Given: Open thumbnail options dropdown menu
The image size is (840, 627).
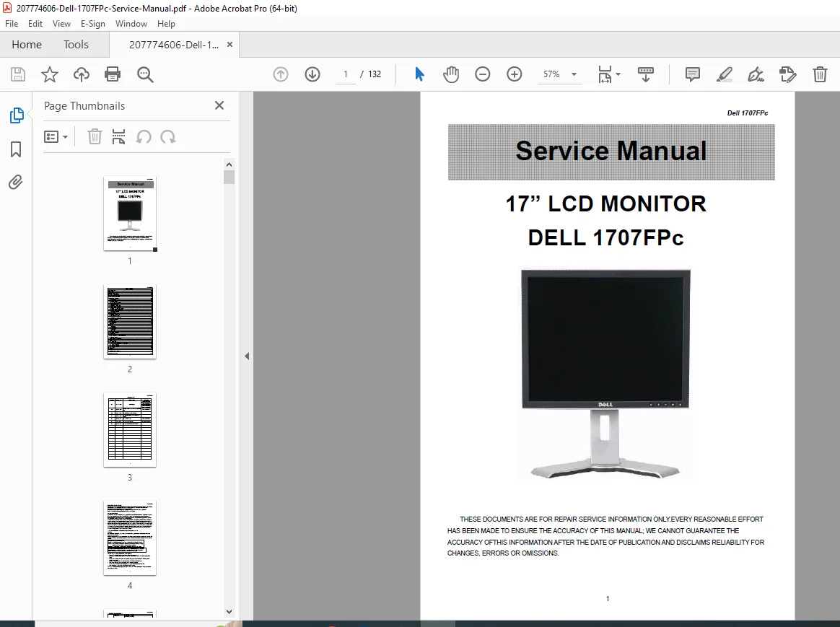Looking at the screenshot, I should point(56,137).
